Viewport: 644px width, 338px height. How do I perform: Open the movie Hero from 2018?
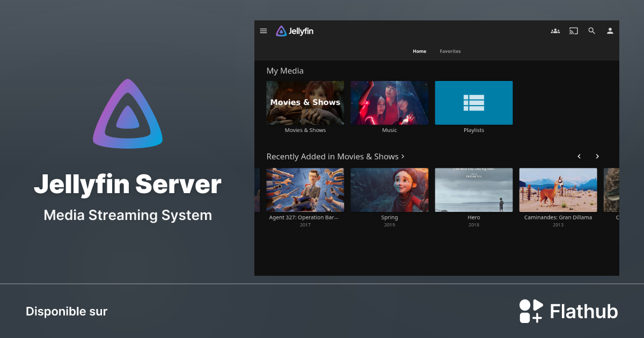click(x=474, y=189)
